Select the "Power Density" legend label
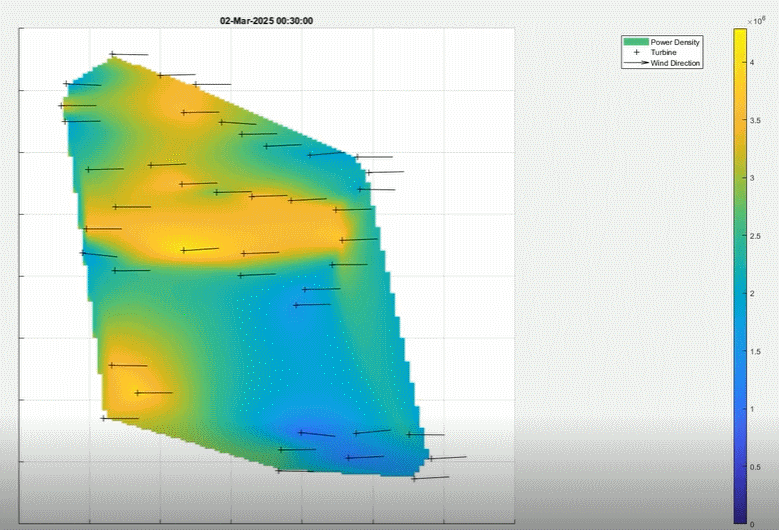This screenshot has height=530, width=779. point(675,42)
